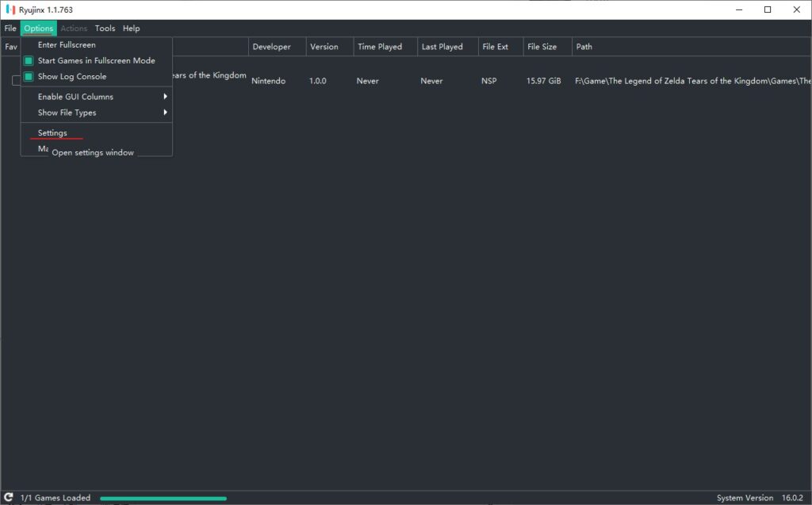Toggle Show Log Console checkbox
The height and width of the screenshot is (505, 812).
pyautogui.click(x=29, y=77)
